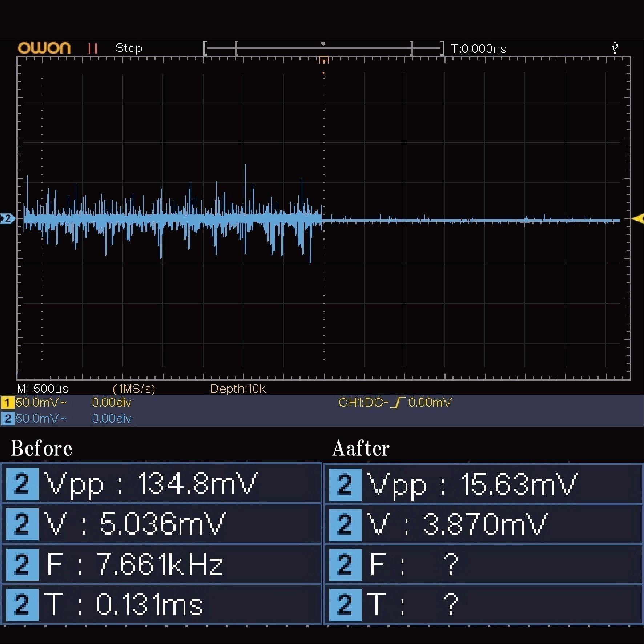Select the blue channel 2 badge in status bar
Viewport: 644px width, 644px height.
7,419
